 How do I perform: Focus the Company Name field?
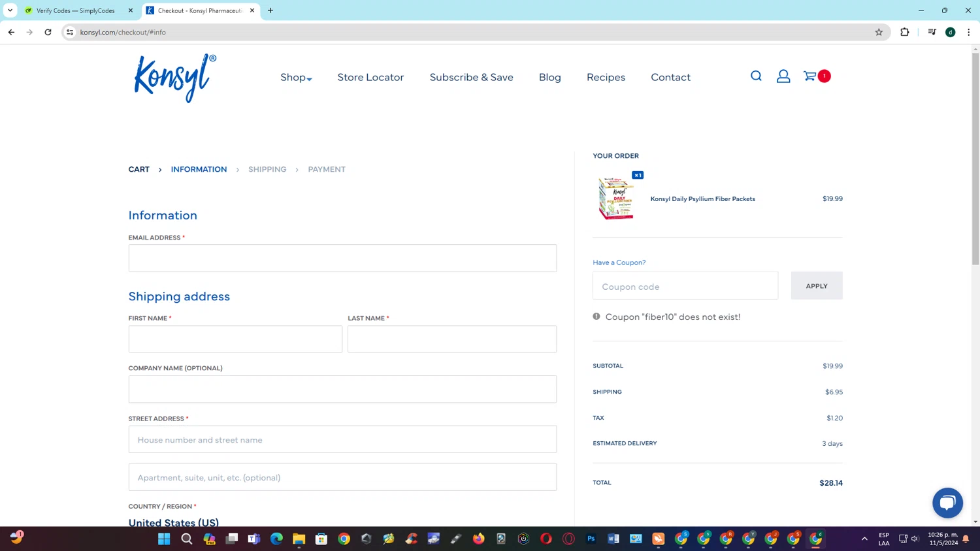pyautogui.click(x=342, y=389)
